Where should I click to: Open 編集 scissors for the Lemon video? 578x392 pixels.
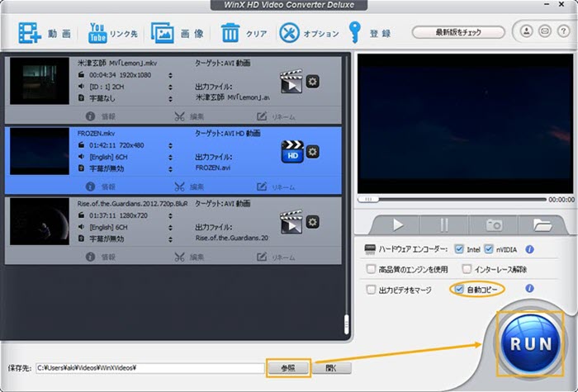[189, 116]
